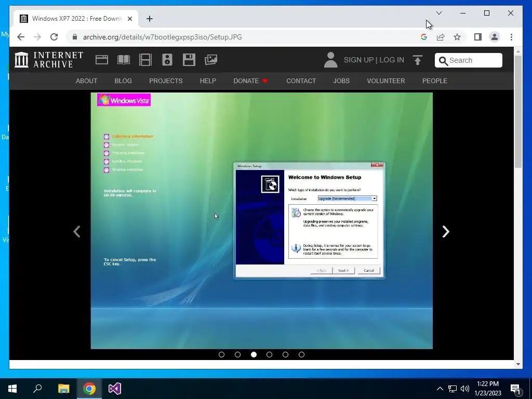Select the fifth carousel dot
This screenshot has width=532, height=399.
[285, 354]
